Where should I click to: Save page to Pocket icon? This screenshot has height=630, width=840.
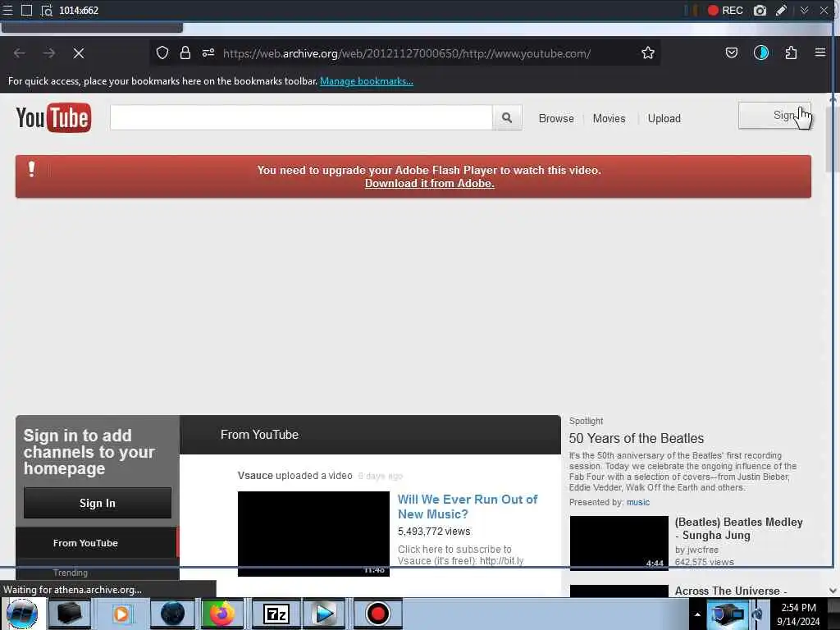(x=731, y=52)
